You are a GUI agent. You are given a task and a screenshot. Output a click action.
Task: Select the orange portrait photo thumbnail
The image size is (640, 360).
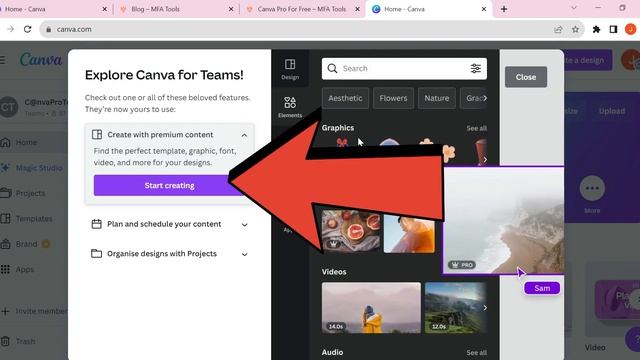pyautogui.click(x=409, y=233)
